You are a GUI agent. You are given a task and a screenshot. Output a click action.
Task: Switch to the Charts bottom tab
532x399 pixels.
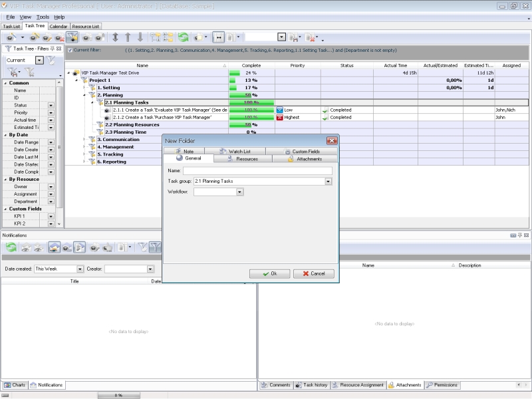tap(15, 385)
